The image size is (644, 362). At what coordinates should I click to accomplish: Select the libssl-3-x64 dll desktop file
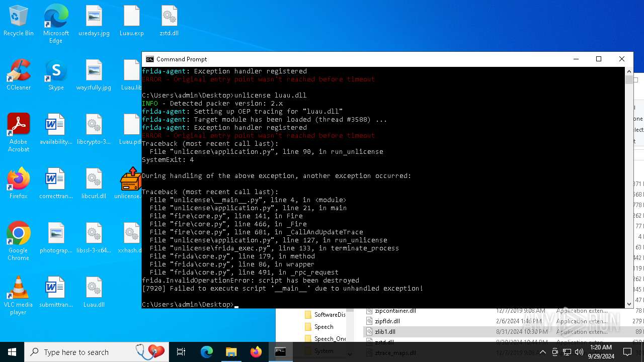(94, 238)
